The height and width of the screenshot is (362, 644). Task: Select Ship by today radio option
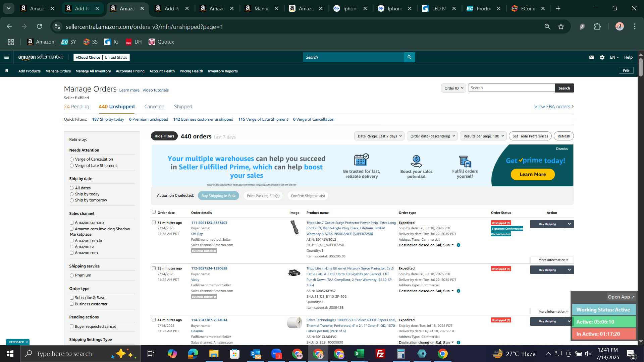71,194
